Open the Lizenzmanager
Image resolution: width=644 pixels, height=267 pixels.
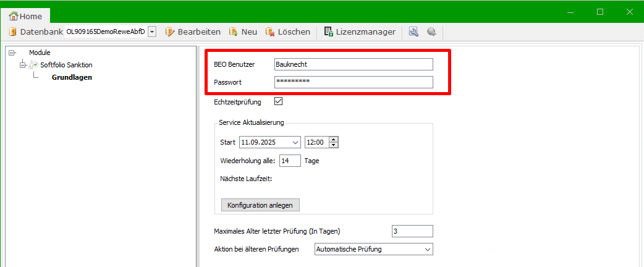coord(360,32)
